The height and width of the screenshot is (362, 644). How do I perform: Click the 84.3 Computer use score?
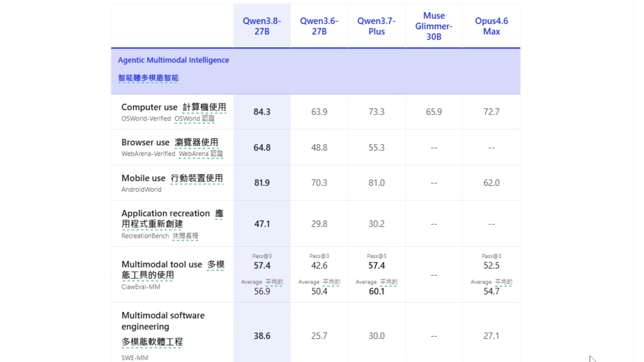[262, 112]
